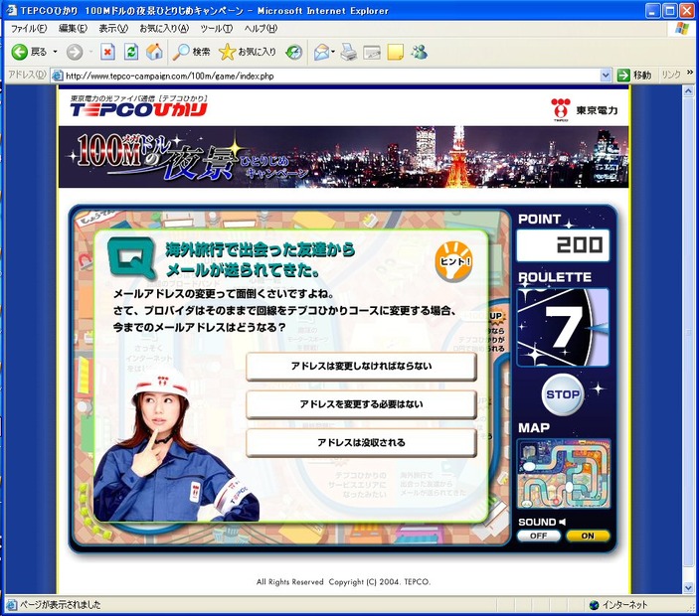Click the IE Back arrow button

20,52
